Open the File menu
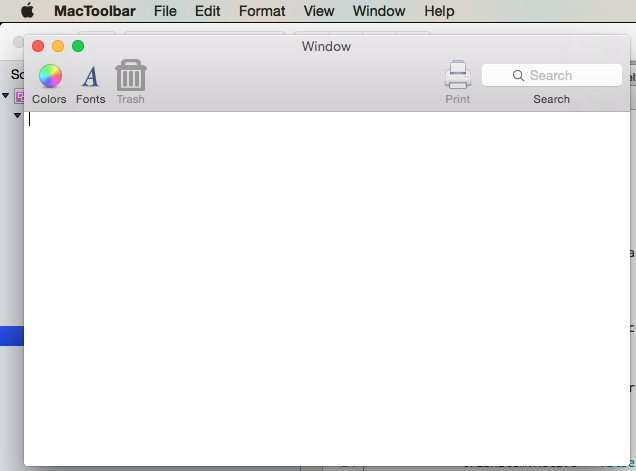636x471 pixels. tap(165, 11)
